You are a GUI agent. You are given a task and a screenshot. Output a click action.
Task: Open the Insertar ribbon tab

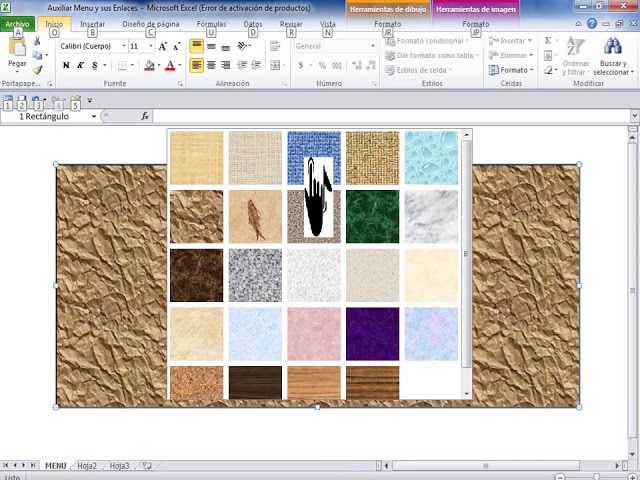point(92,24)
